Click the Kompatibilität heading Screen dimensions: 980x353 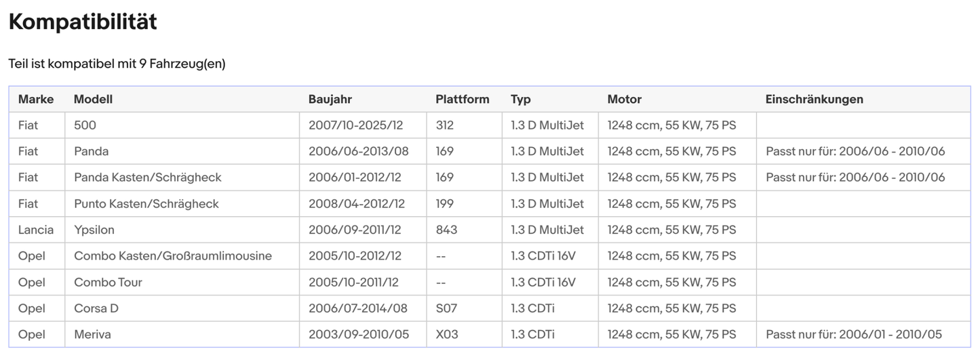pyautogui.click(x=83, y=22)
